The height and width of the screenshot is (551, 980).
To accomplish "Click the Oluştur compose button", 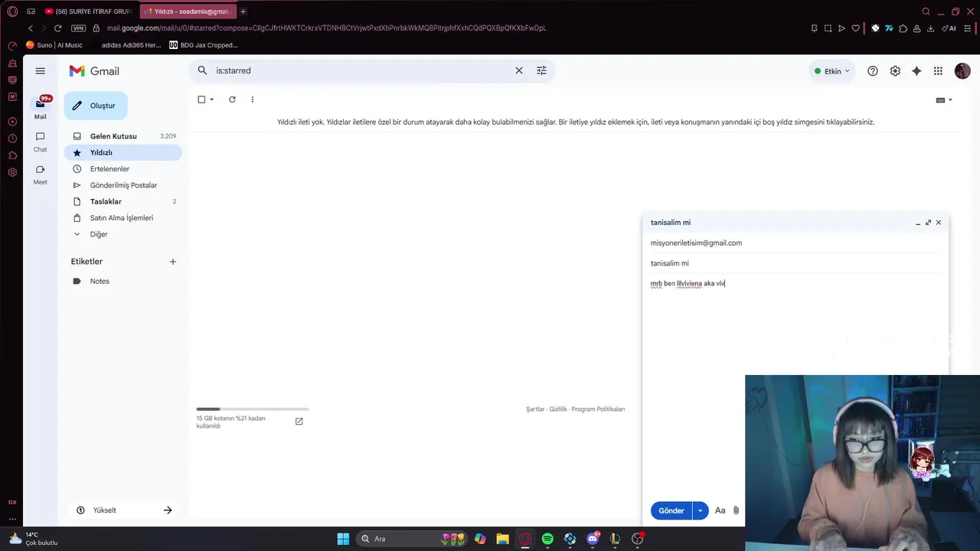I will [x=96, y=106].
